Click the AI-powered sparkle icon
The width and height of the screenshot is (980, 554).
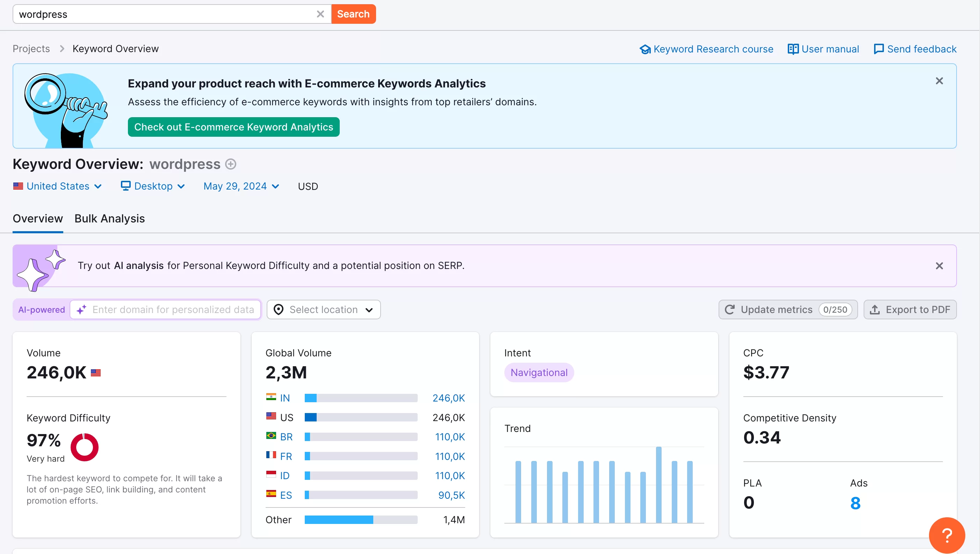[x=81, y=310]
